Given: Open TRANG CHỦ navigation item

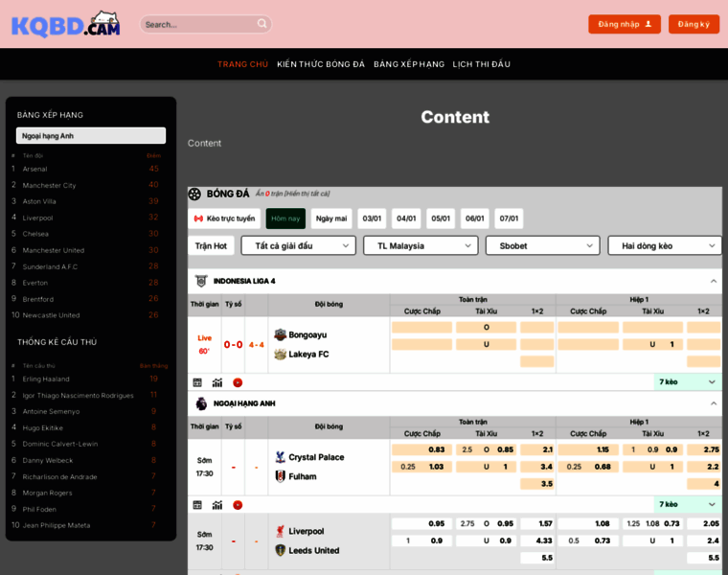Looking at the screenshot, I should [242, 64].
